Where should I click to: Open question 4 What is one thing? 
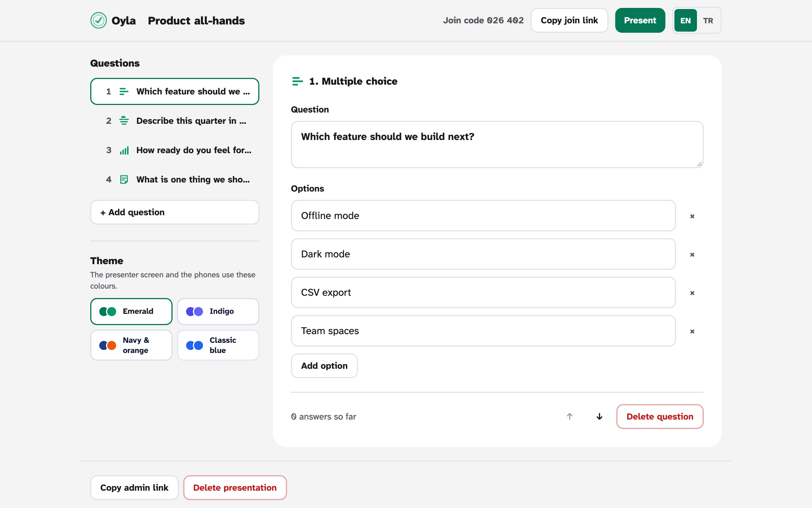(x=174, y=179)
